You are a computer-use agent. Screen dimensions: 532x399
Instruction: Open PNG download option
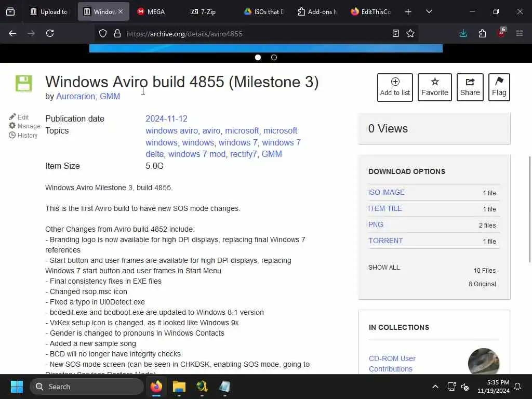pos(376,224)
